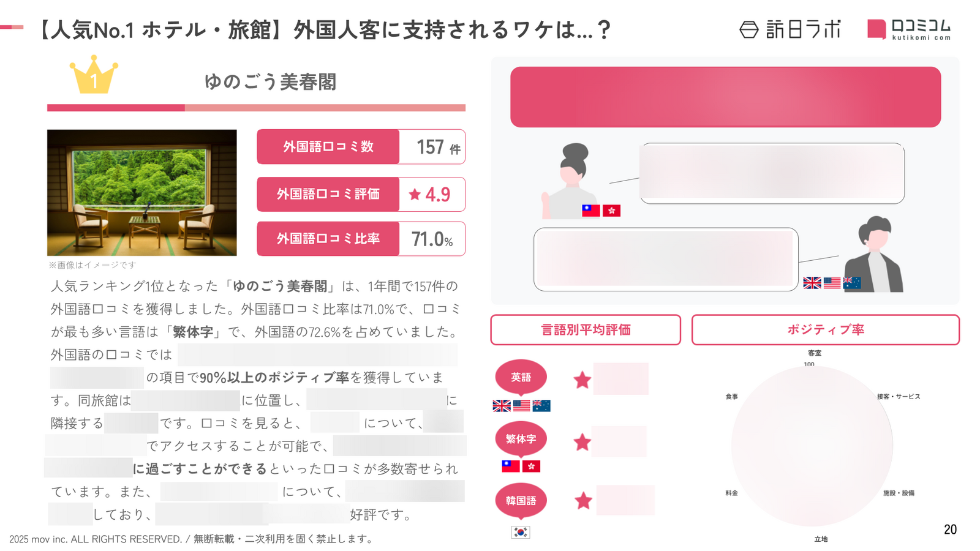This screenshot has width=980, height=551.
Task: Click the ゆのごう美春閣 title text
Action: coord(270,81)
